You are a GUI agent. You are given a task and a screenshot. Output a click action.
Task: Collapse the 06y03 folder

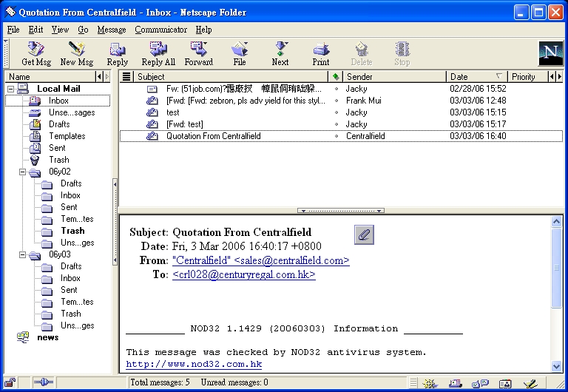[23, 254]
